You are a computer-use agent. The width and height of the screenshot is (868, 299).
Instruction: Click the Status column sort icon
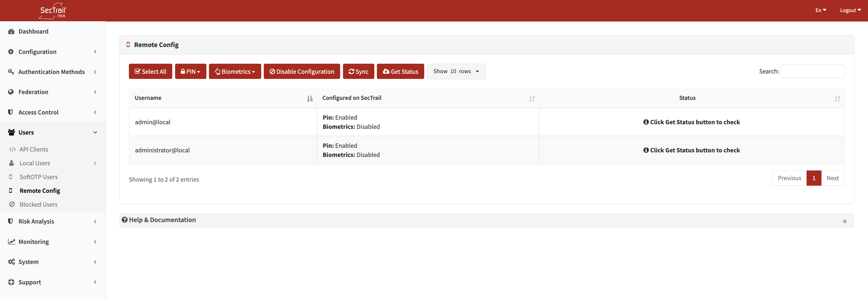point(837,99)
